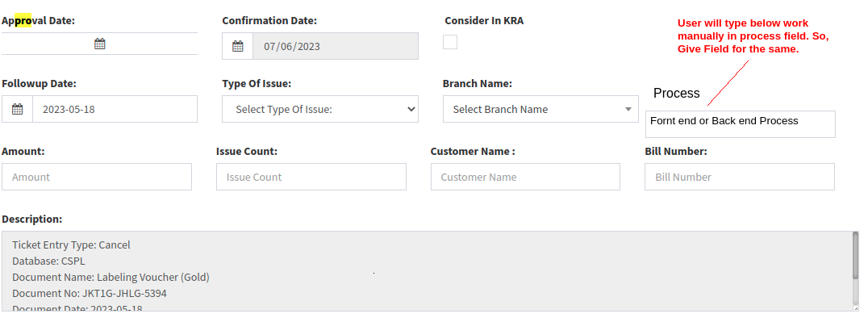Click the Bill Number label
Screen dimensions: 868x322
pos(676,151)
